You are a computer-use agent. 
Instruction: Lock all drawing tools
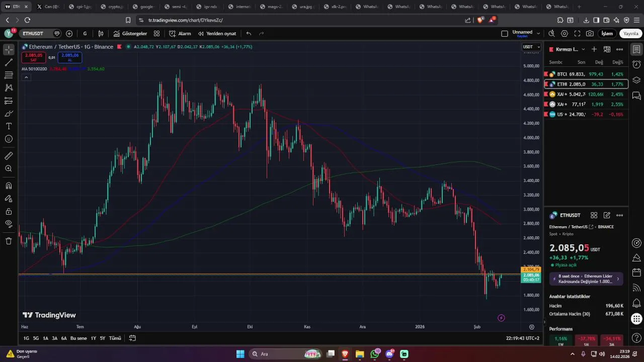click(x=9, y=211)
